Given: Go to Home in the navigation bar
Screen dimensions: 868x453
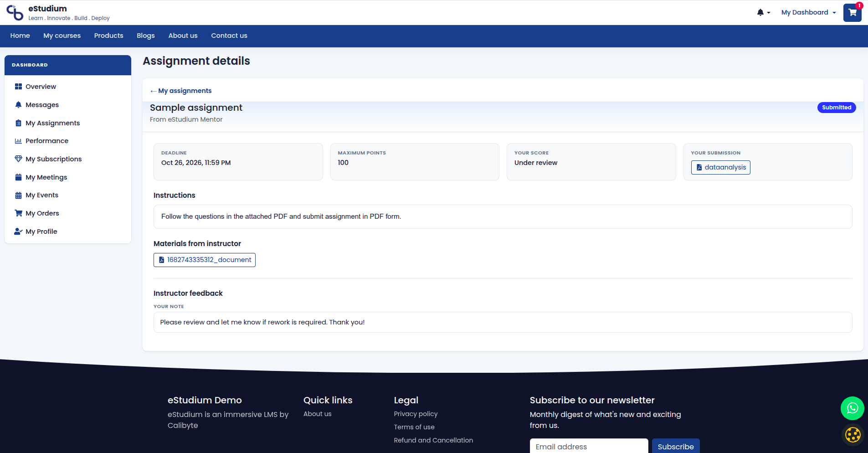Looking at the screenshot, I should click(x=20, y=36).
